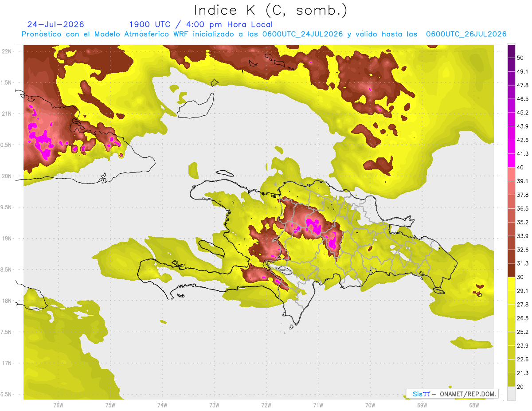Click the '23.9' colorbar value

(x=522, y=345)
